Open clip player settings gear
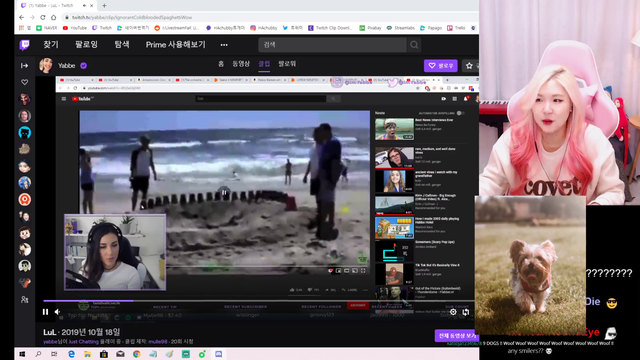This screenshot has height=360, width=640. click(x=453, y=312)
